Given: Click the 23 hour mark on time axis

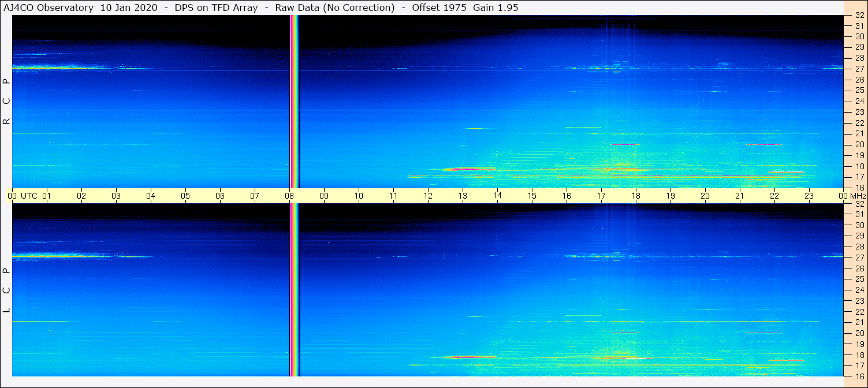Looking at the screenshot, I should [x=809, y=196].
